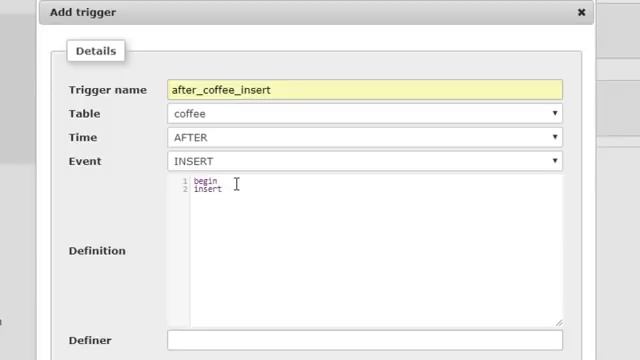The image size is (640, 360).
Task: Click the Definition label
Action: point(97,251)
